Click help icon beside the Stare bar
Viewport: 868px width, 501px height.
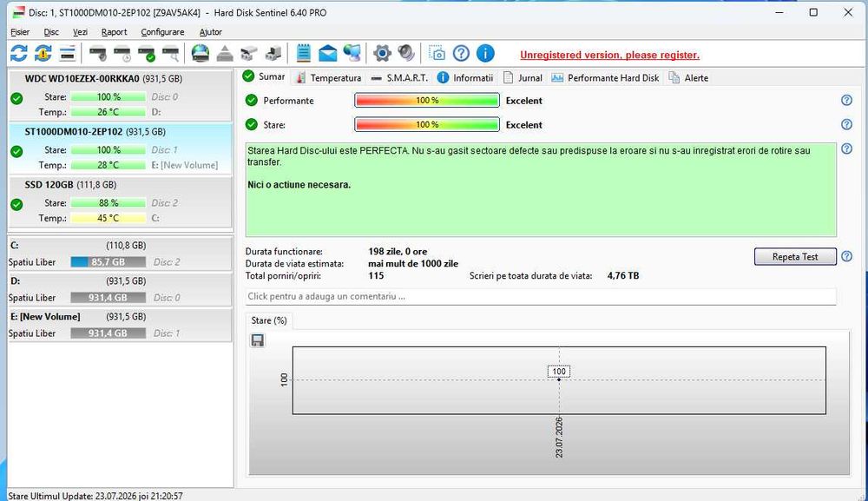pyautogui.click(x=846, y=124)
